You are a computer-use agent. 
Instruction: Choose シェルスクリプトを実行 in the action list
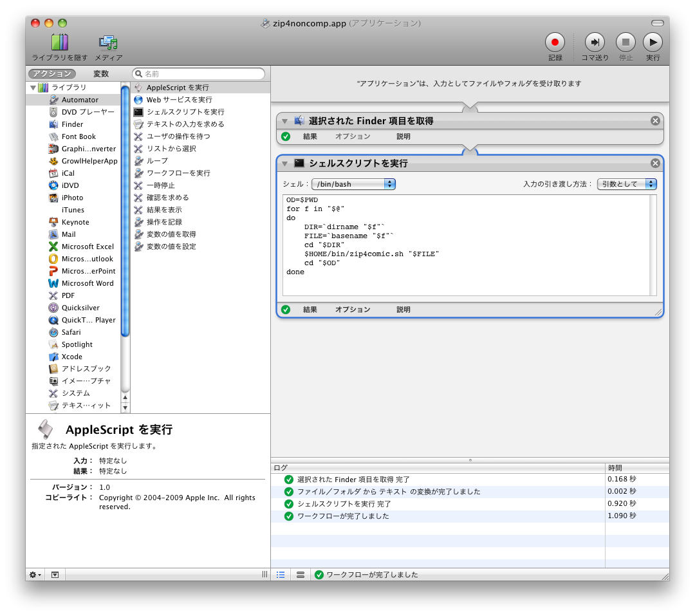[201, 112]
